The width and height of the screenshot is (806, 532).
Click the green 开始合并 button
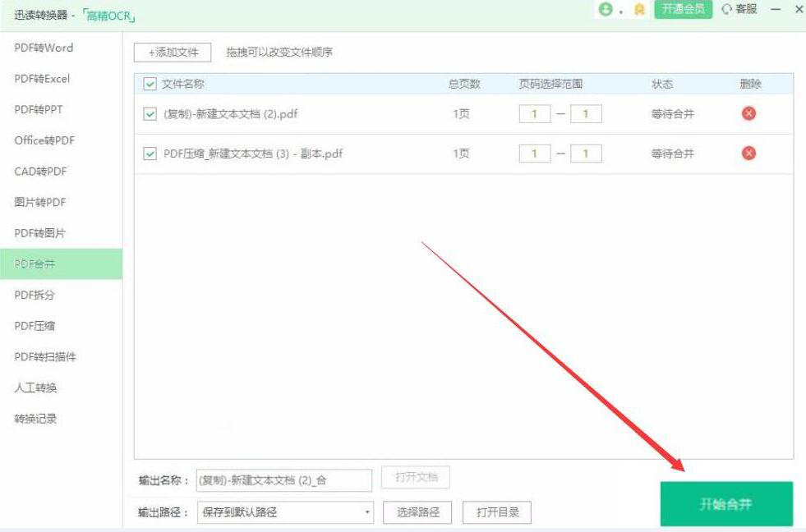point(725,502)
